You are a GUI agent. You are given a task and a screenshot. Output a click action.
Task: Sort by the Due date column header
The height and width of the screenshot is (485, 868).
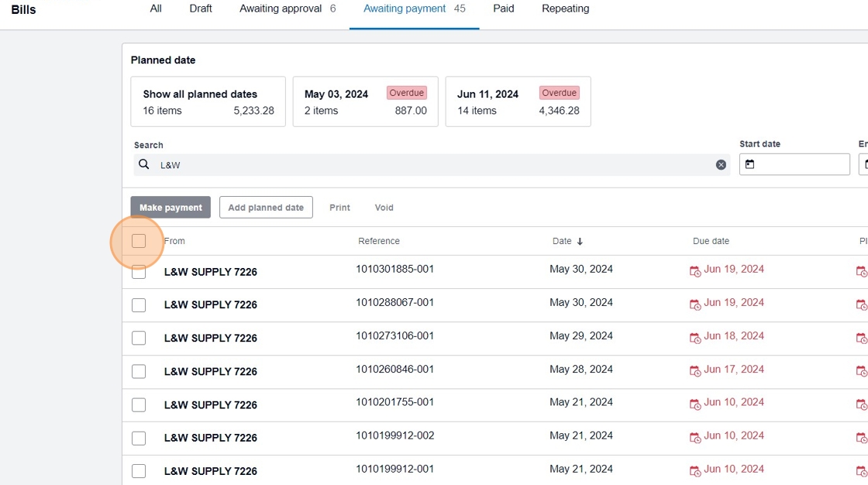point(711,241)
